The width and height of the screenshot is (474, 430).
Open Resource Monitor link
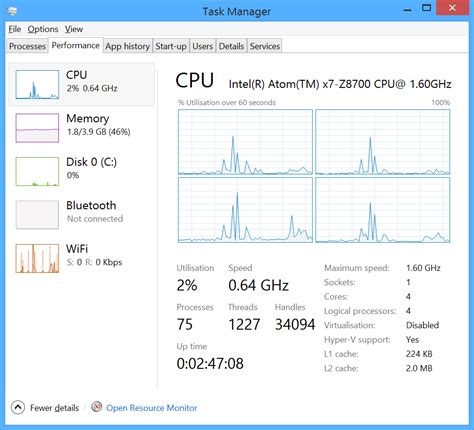[152, 408]
